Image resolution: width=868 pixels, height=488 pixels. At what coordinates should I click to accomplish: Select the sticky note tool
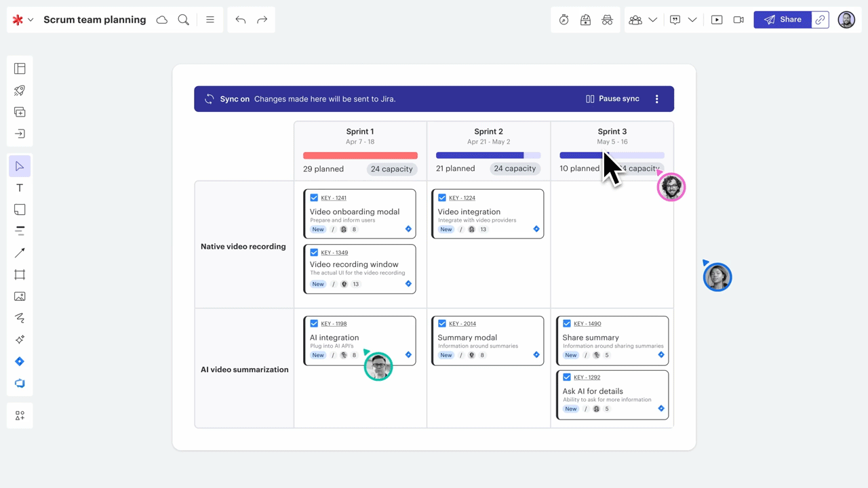pos(20,209)
